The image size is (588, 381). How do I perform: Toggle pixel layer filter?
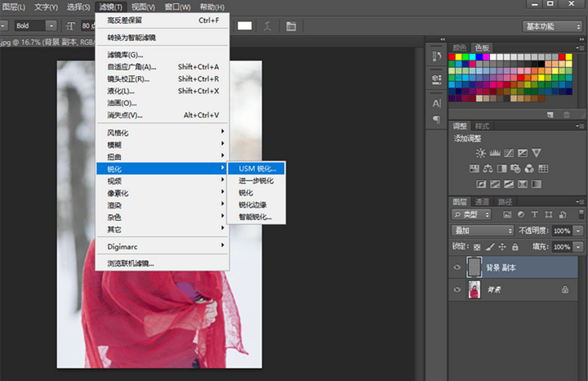507,214
